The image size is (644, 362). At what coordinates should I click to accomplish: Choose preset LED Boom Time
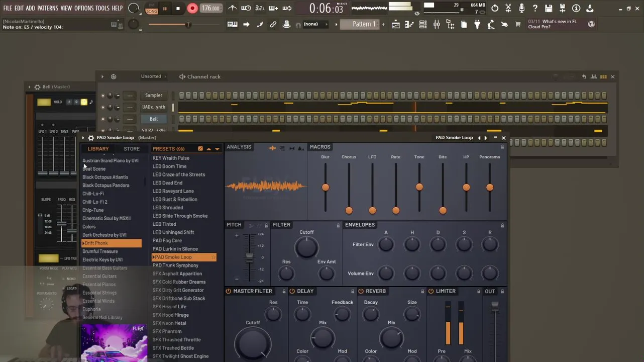coord(169,166)
